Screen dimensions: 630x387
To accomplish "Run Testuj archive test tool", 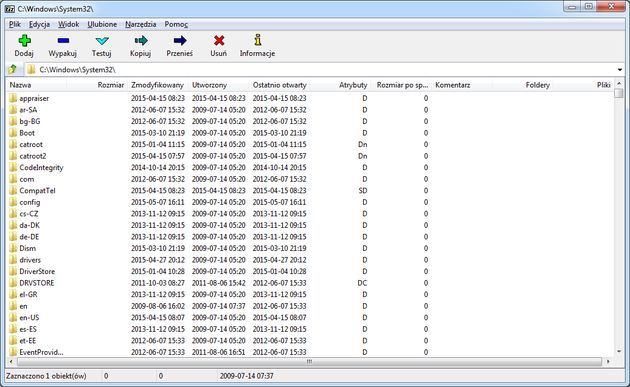I will (x=102, y=41).
